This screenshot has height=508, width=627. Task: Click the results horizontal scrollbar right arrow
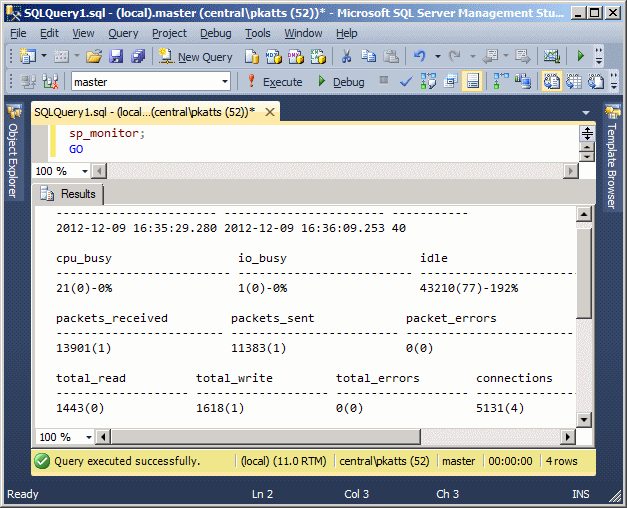567,437
